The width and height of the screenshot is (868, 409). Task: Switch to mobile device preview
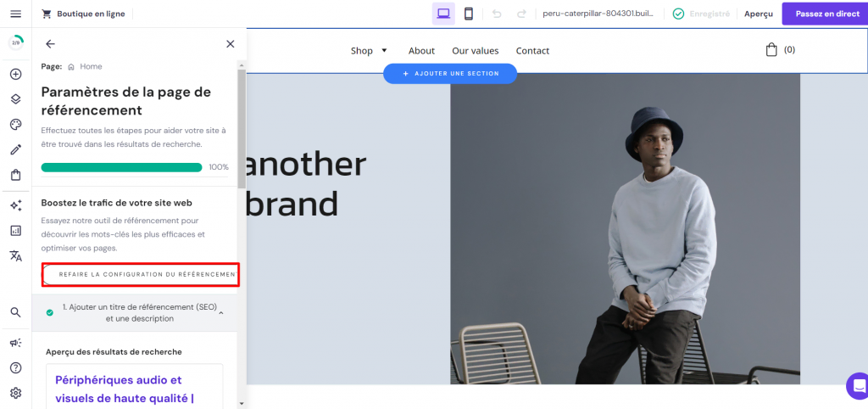click(468, 14)
